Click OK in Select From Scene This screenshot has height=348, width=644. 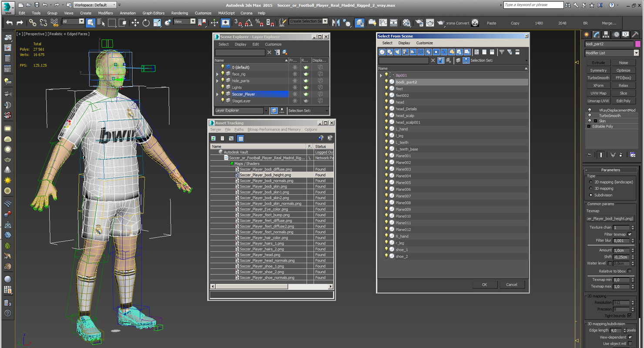(x=485, y=284)
